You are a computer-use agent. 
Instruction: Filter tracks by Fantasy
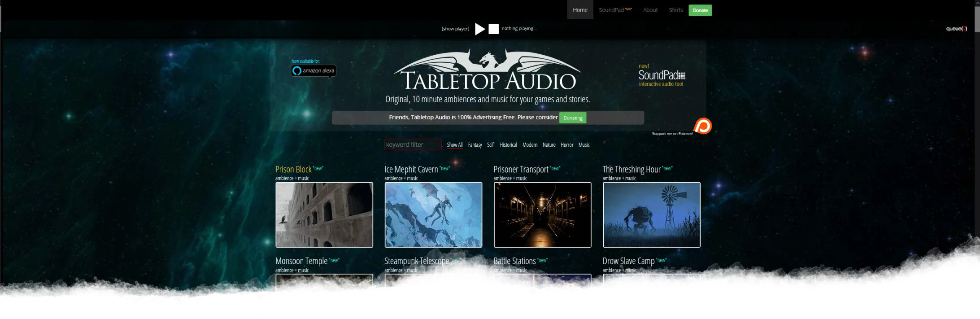[x=475, y=145]
